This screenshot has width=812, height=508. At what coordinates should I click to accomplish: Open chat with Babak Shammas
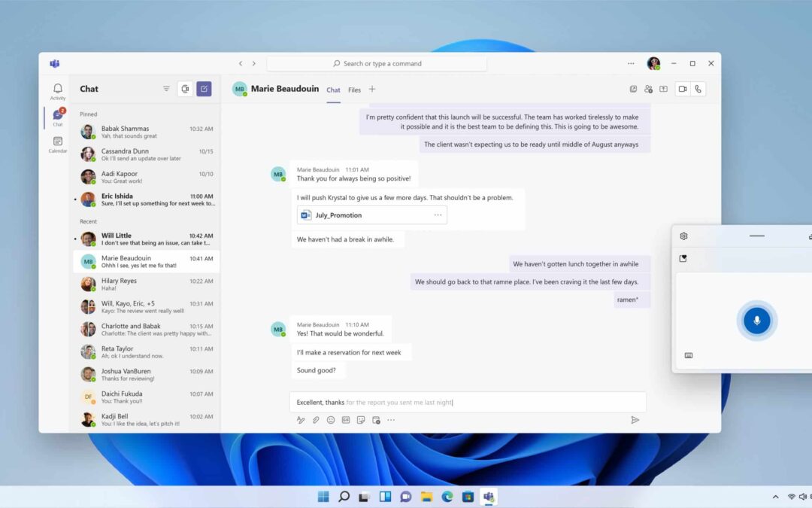[147, 132]
